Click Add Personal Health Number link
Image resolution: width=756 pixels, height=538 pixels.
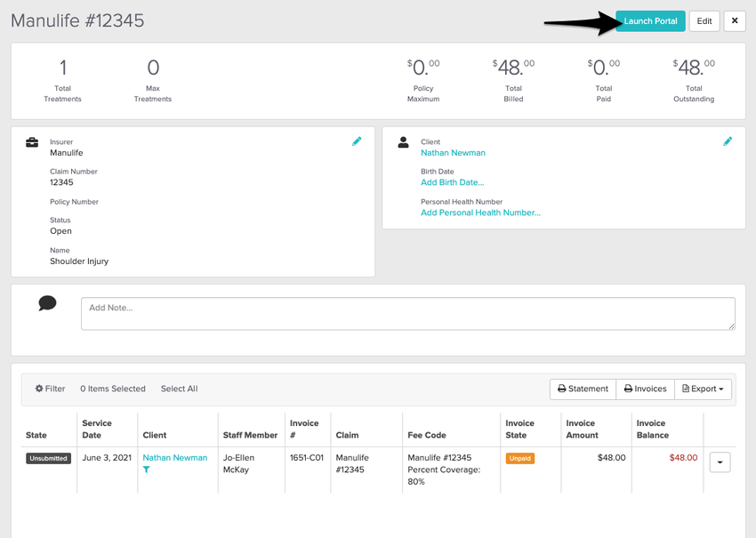coord(480,213)
